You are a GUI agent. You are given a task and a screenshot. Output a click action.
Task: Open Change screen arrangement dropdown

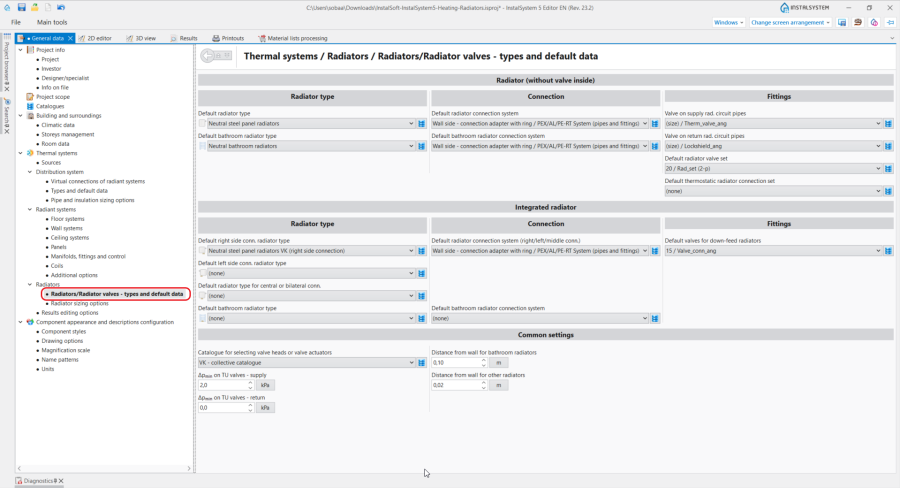(790, 22)
